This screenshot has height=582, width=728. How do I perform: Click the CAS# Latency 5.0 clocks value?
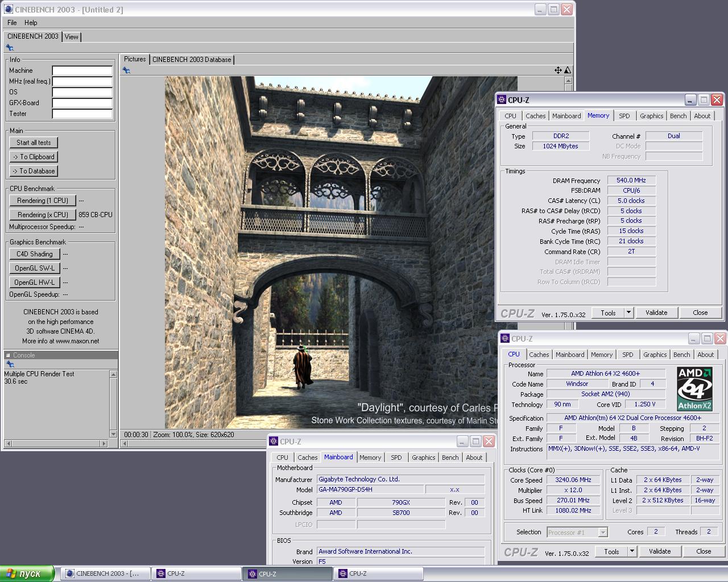click(x=631, y=201)
